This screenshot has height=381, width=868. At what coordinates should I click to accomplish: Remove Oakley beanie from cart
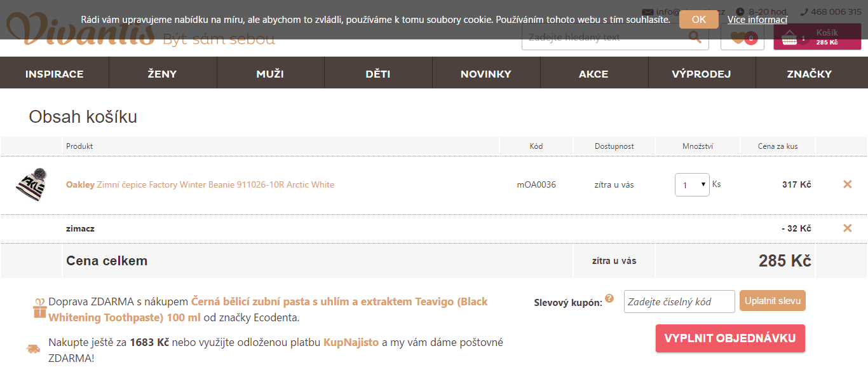[847, 184]
